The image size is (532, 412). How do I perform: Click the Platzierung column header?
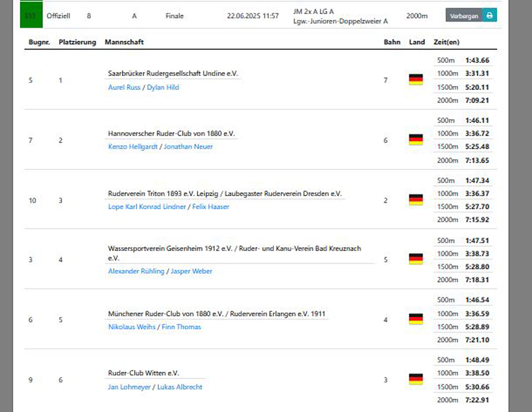[77, 42]
